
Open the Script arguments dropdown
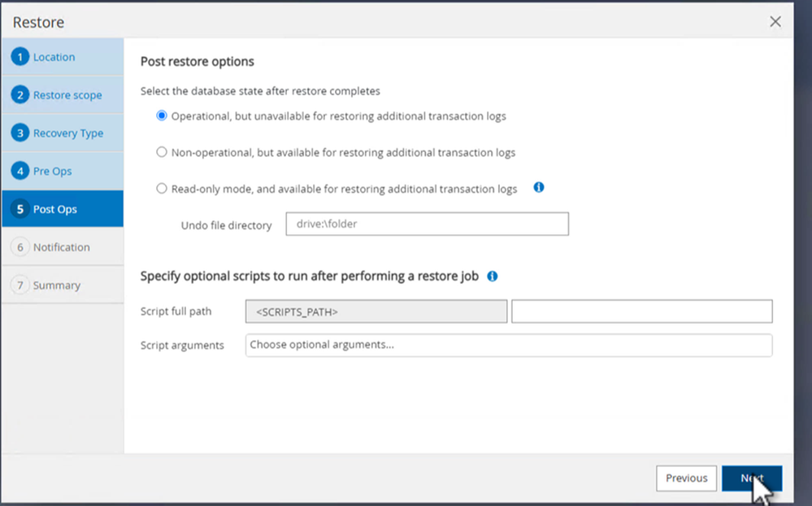point(508,345)
